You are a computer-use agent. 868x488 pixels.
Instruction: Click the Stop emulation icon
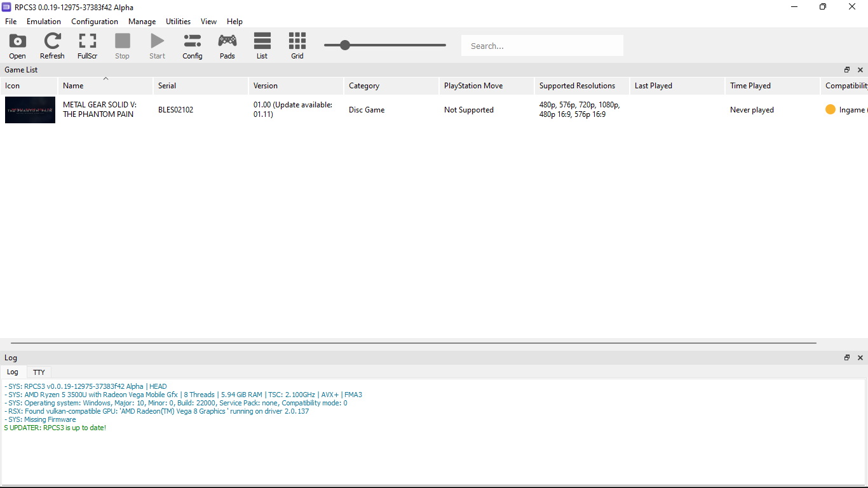pos(123,46)
